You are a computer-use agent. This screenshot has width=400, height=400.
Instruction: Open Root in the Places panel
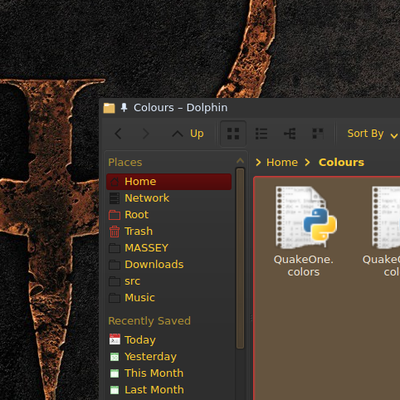169,215
